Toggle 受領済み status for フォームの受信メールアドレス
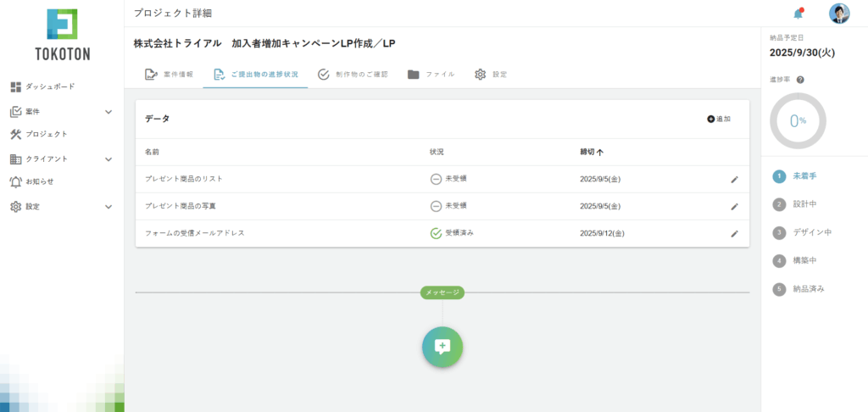 tap(436, 233)
